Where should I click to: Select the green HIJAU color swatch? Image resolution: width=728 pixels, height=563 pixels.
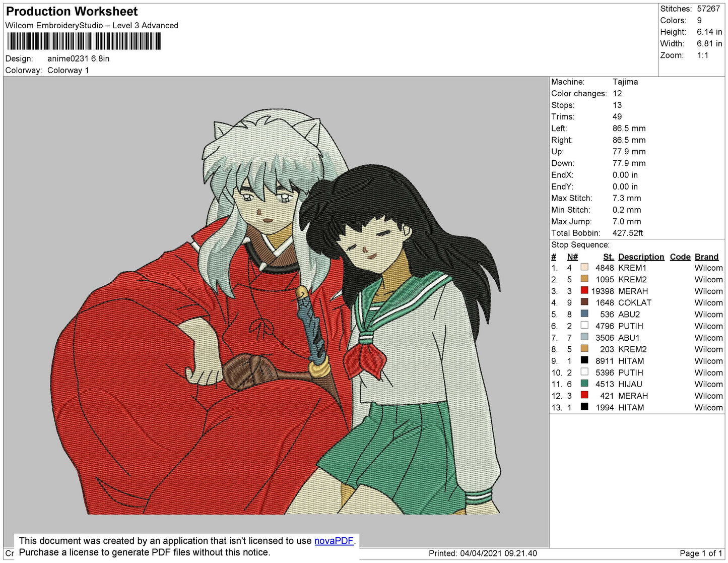tap(584, 383)
